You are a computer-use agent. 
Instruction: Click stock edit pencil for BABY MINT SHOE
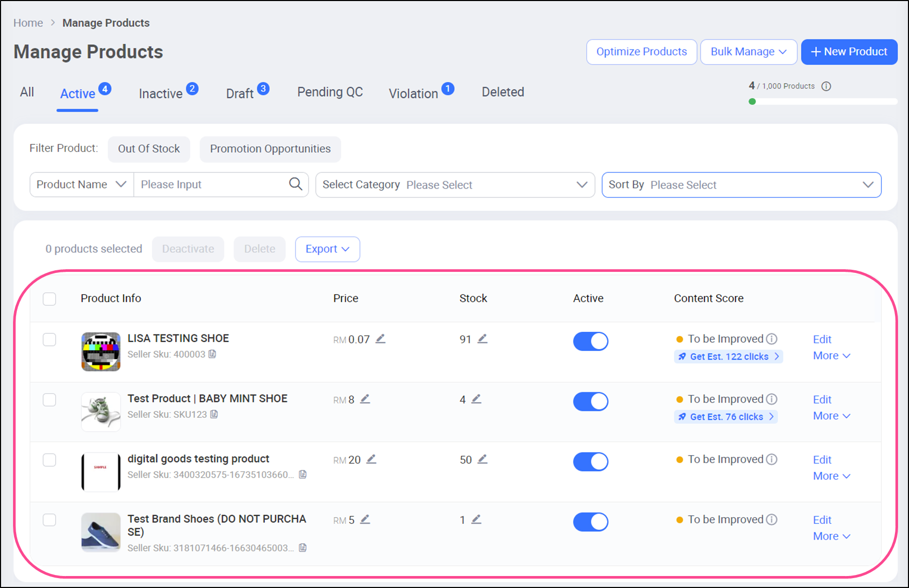[x=476, y=399]
